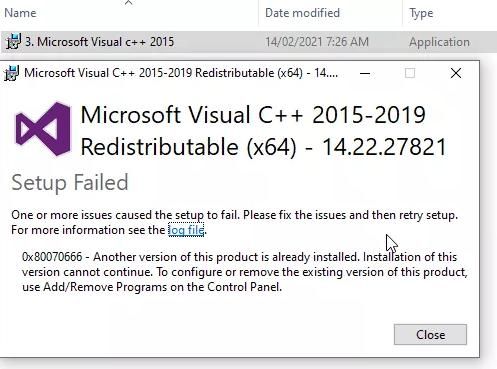Click the 14/02/2021 7:26 AM date cell
The image size is (497, 369).
pos(317,42)
